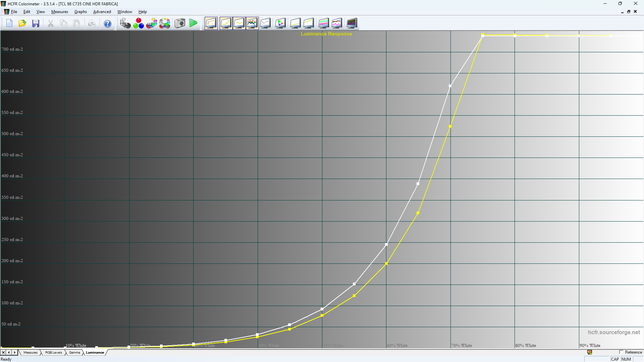Toggle the Luminance graph monitor icon
The image size is (644, 362).
tap(226, 23)
